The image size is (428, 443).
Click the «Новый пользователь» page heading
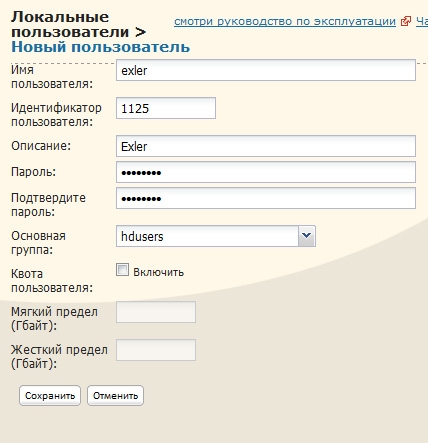click(101, 47)
